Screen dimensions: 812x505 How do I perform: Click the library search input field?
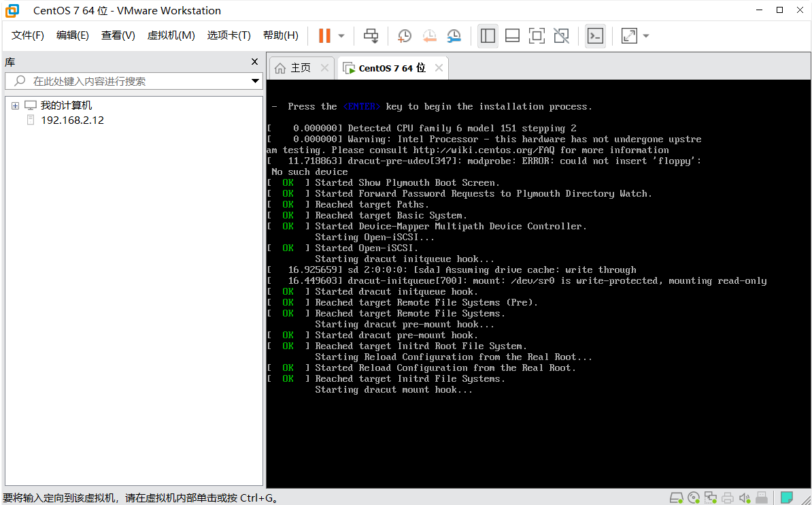(x=136, y=81)
